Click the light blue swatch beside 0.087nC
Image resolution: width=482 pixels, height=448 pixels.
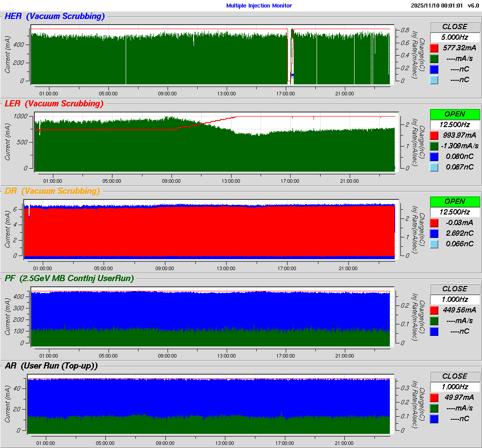click(x=434, y=167)
